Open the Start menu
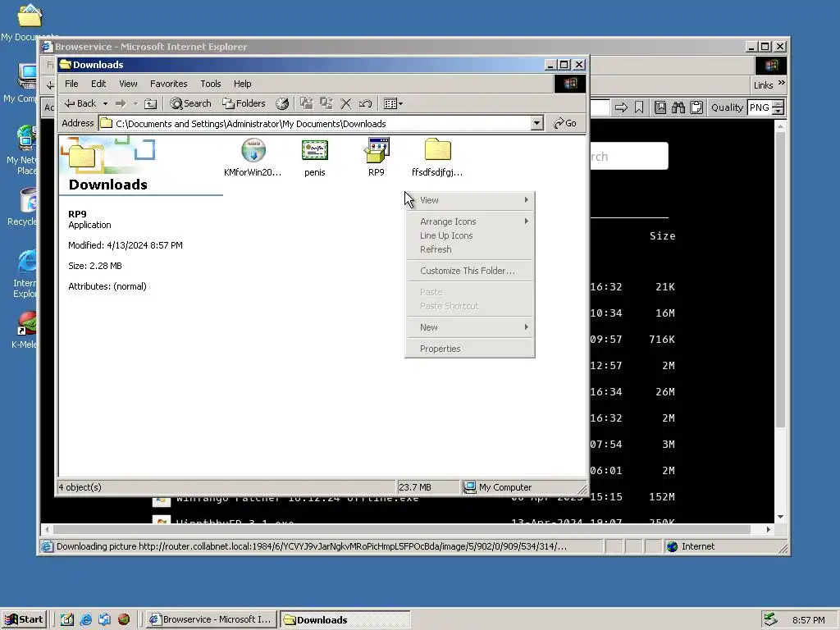Image resolution: width=840 pixels, height=630 pixels. coord(24,619)
